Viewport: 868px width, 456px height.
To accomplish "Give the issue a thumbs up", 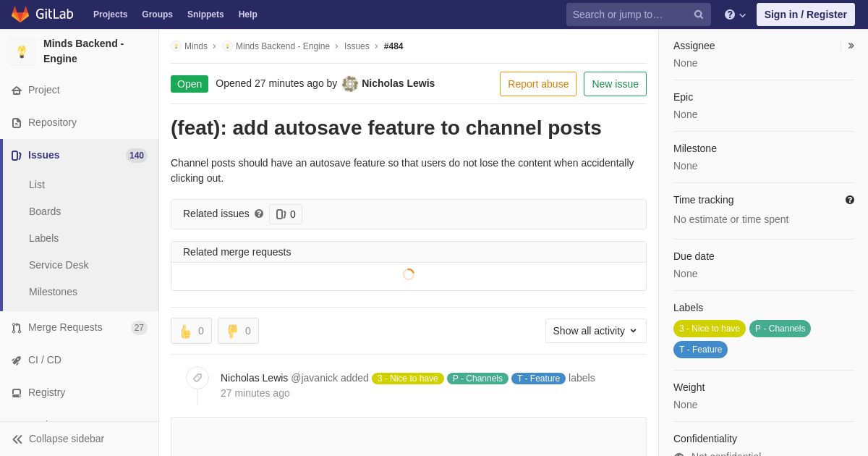I will (191, 331).
